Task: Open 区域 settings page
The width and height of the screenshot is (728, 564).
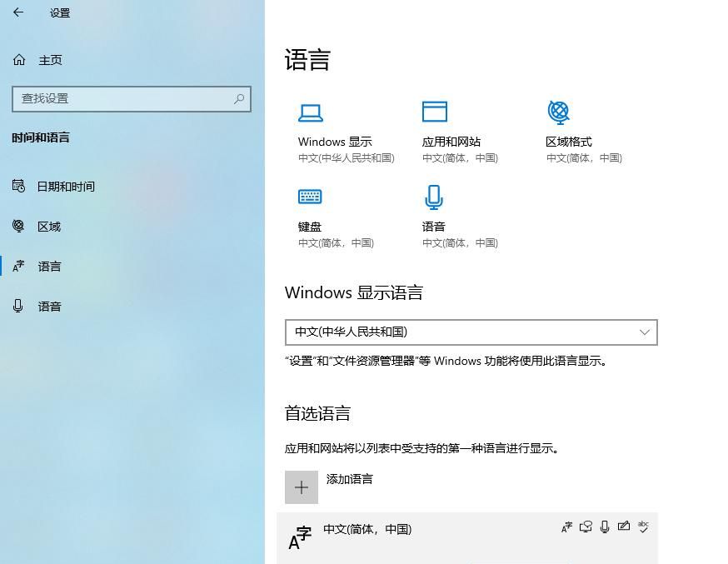Action: click(49, 227)
